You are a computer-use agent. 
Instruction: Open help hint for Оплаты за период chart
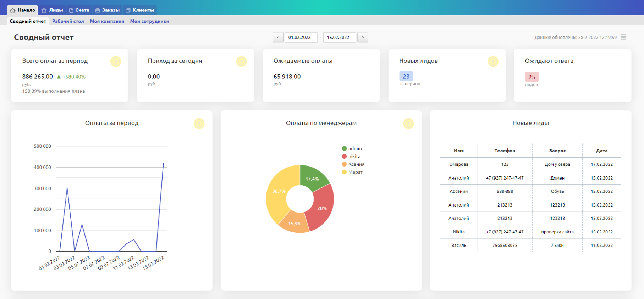coord(199,123)
